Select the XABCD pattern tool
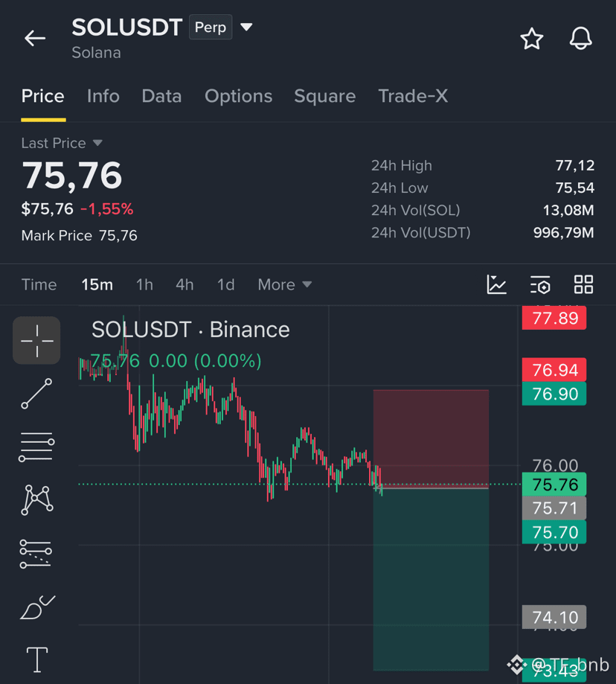The image size is (616, 684). tap(37, 499)
